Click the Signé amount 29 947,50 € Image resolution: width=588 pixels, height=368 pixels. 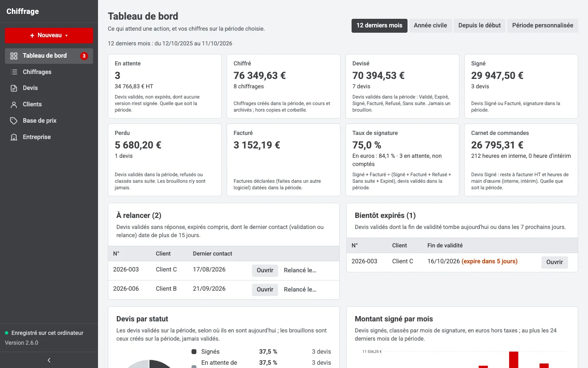(497, 76)
